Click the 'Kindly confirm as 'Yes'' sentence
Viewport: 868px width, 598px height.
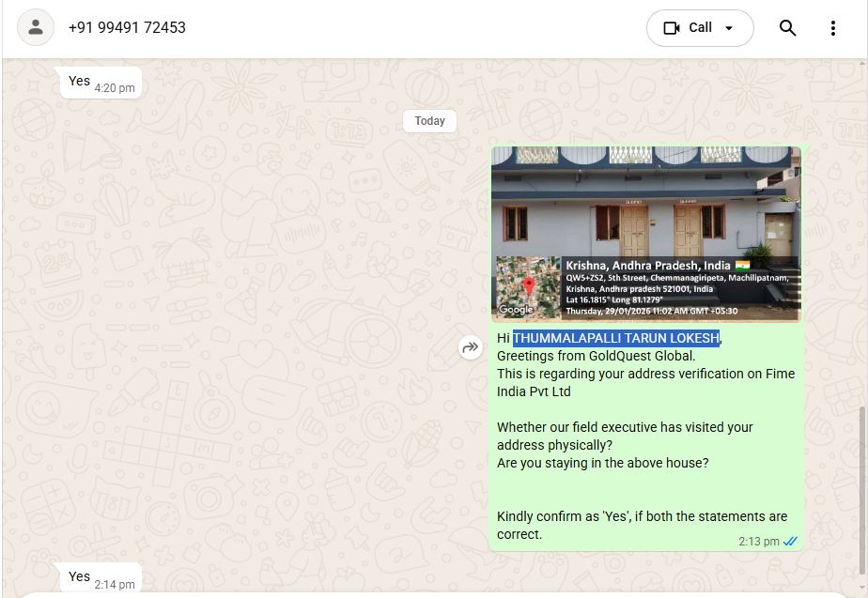click(x=642, y=525)
